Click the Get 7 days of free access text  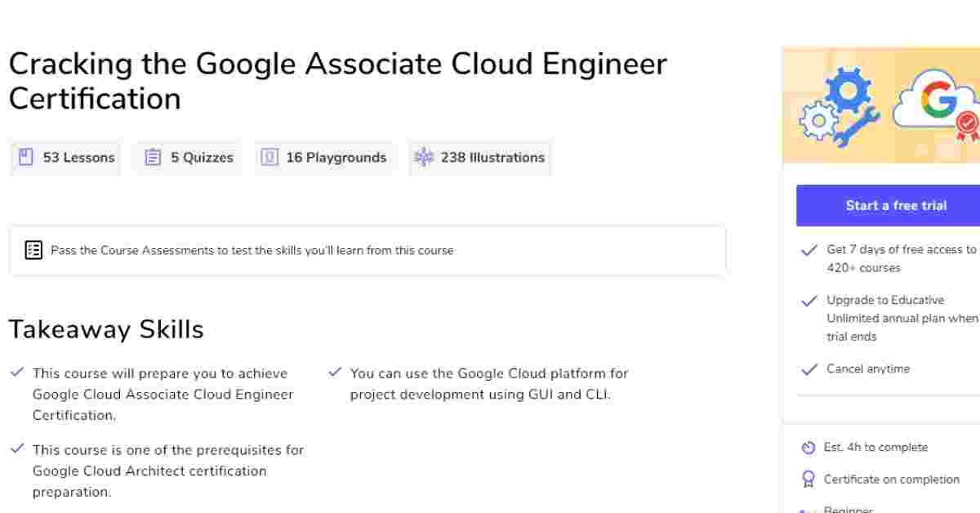(x=902, y=259)
